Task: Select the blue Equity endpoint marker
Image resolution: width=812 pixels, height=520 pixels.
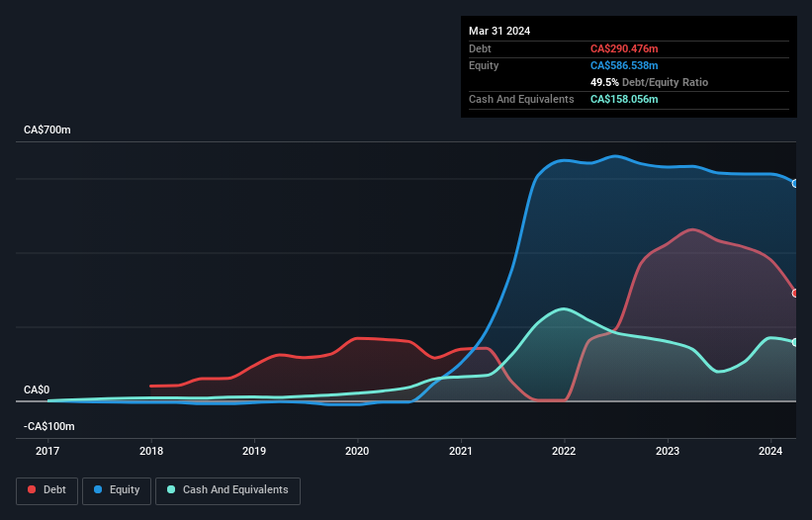Action: point(795,183)
